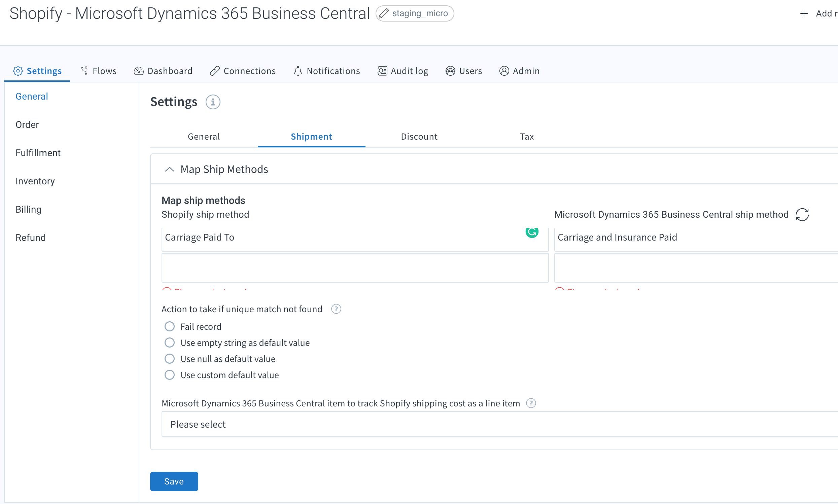
Task: Open the empty Business Central ship method dropdown
Action: pyautogui.click(x=696, y=267)
